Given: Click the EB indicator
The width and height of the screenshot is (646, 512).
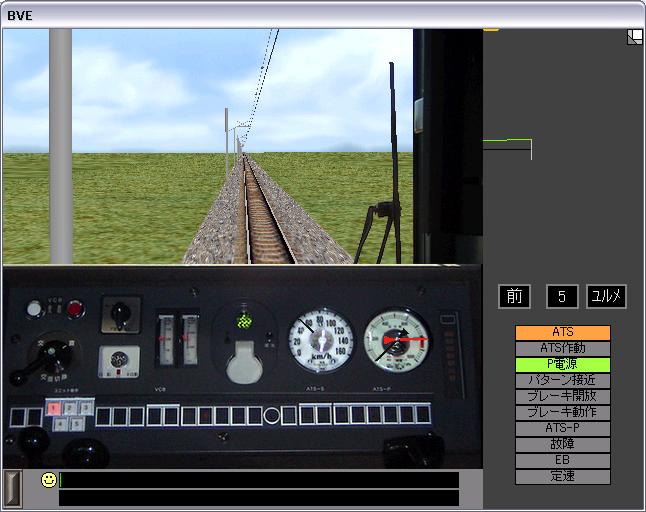Looking at the screenshot, I should coord(563,461).
